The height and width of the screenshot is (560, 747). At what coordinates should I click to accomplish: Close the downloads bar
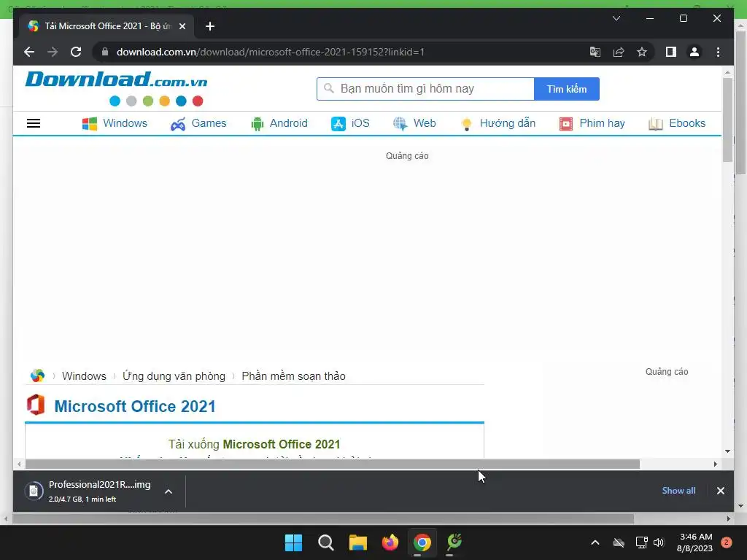coord(720,491)
